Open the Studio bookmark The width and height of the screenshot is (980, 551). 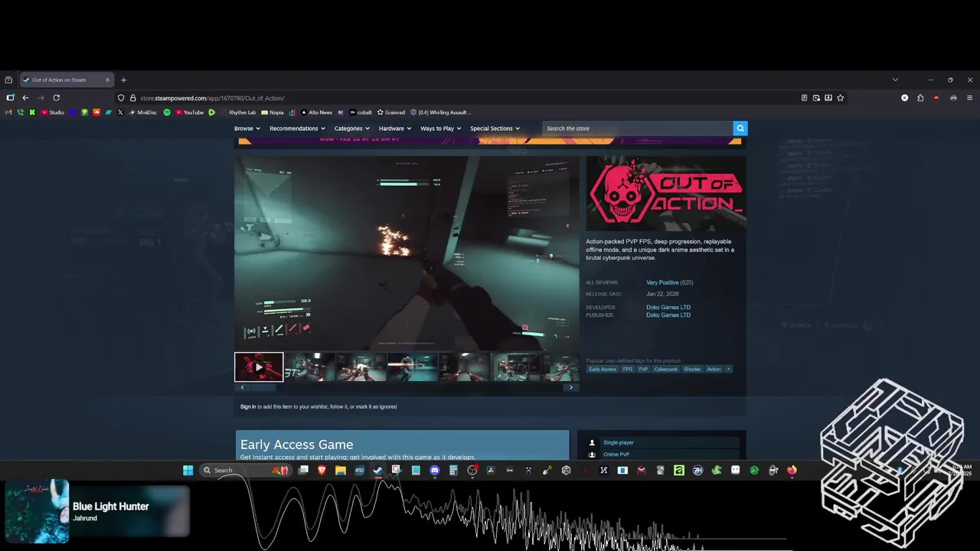[x=53, y=112]
